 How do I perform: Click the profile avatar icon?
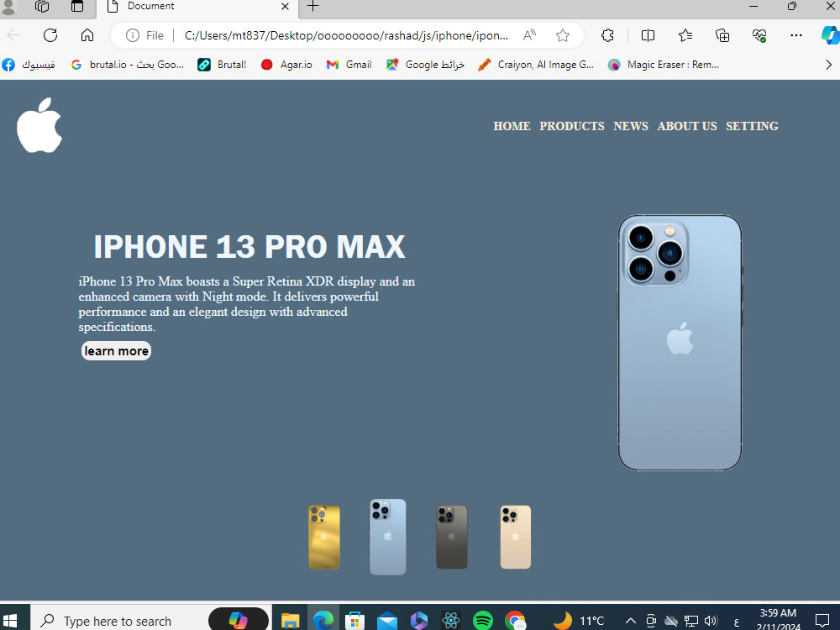(8, 7)
